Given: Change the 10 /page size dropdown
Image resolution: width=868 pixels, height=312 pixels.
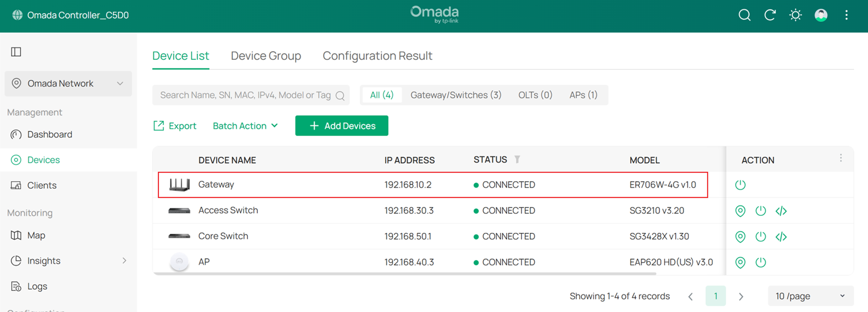Looking at the screenshot, I should 810,296.
